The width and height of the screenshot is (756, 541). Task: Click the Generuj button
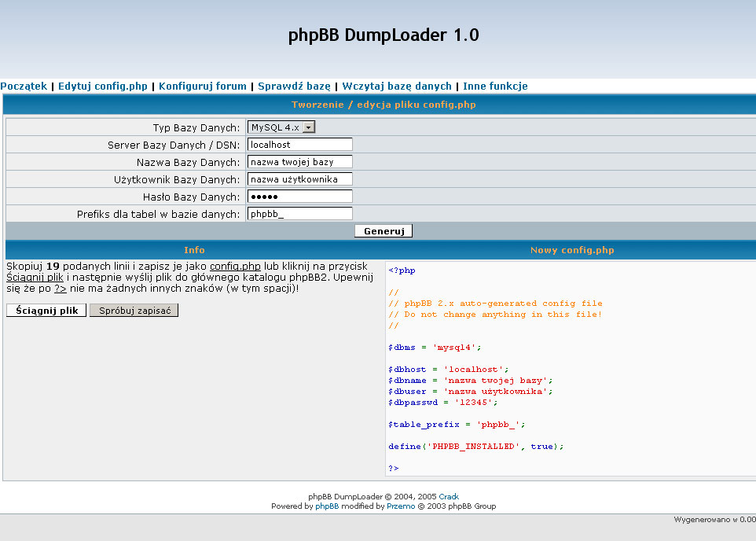tap(384, 231)
